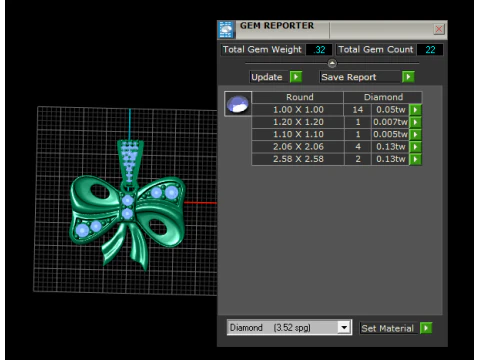
Task: Click the Update button label
Action: [269, 77]
